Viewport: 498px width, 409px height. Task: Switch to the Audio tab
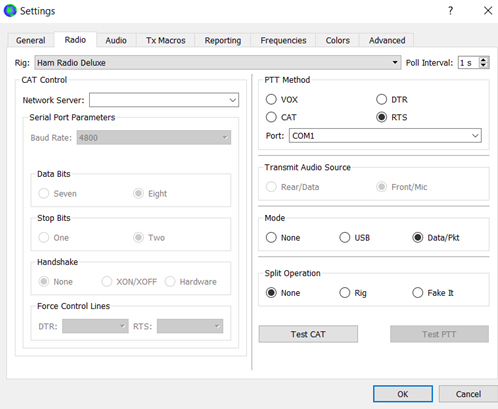116,40
